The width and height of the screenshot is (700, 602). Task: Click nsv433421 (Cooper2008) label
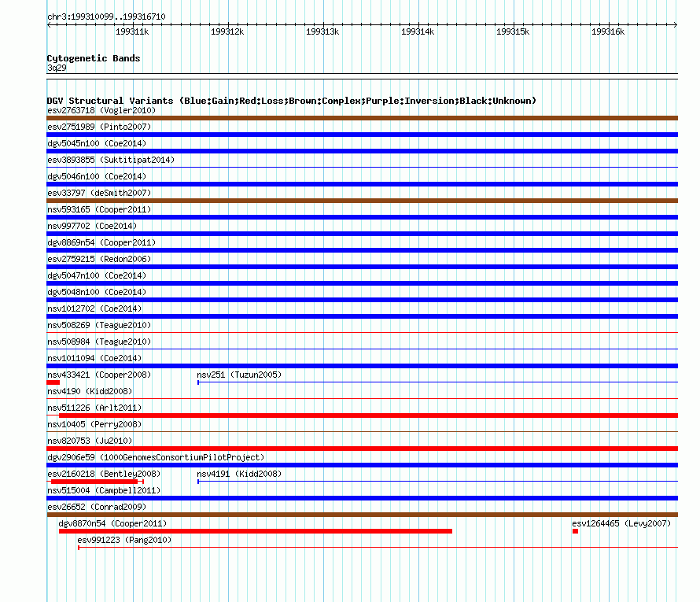tap(99, 375)
